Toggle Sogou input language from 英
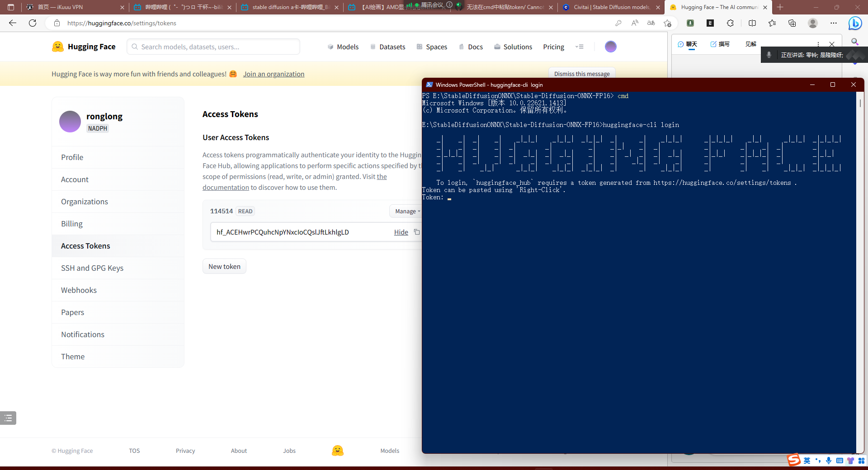 coord(807,461)
